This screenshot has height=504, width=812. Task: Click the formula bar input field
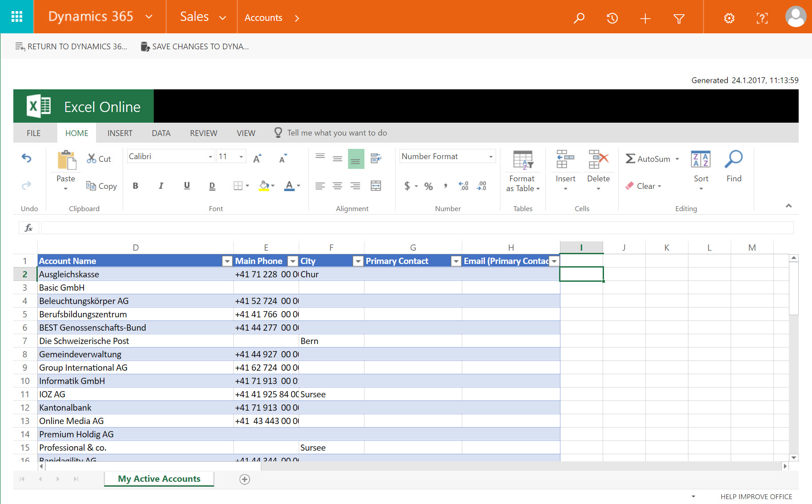click(x=417, y=228)
